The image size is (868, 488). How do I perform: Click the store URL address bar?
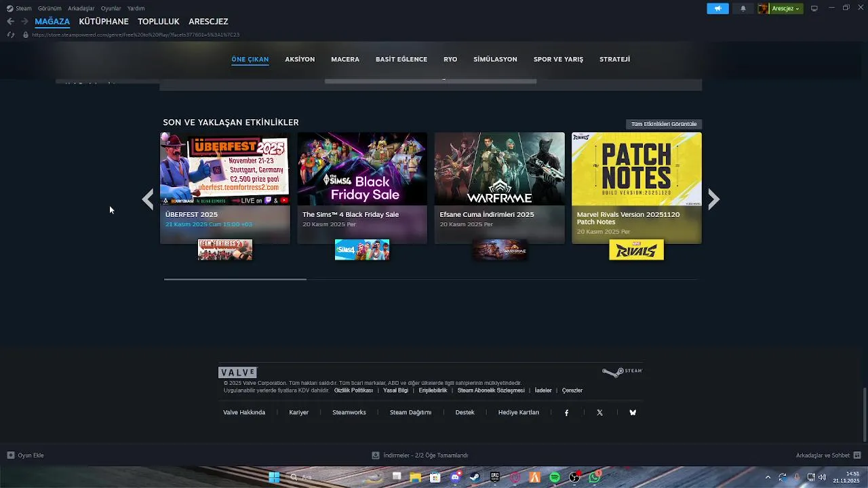point(136,35)
